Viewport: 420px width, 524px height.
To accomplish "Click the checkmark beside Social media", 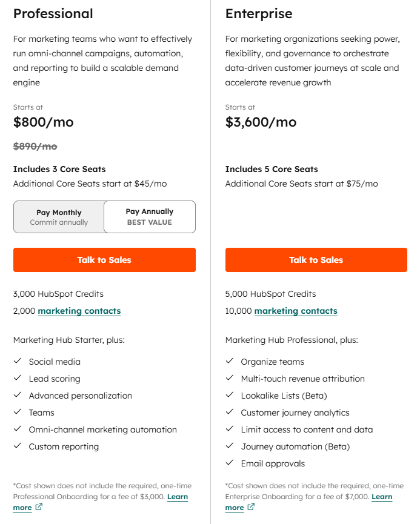I will (19, 361).
